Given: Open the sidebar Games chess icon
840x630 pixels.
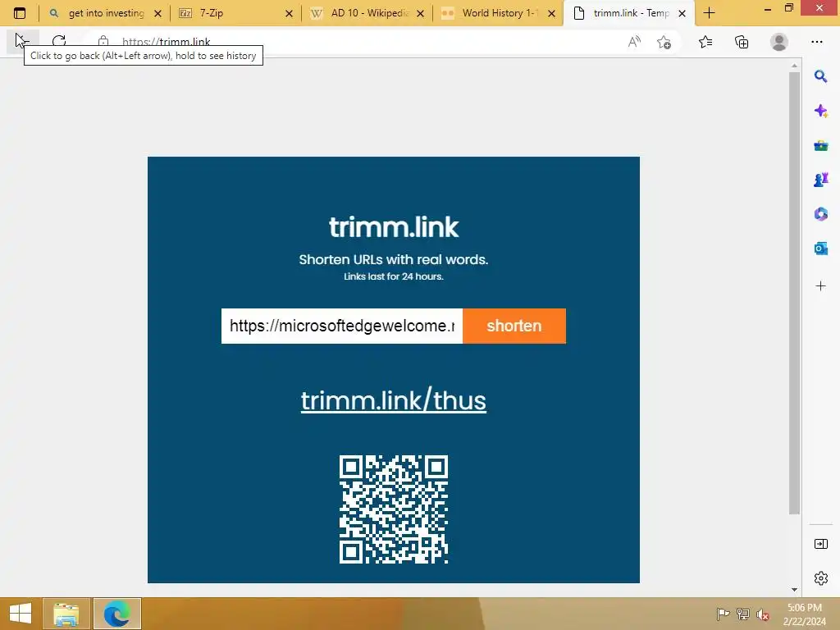Looking at the screenshot, I should click(x=820, y=180).
